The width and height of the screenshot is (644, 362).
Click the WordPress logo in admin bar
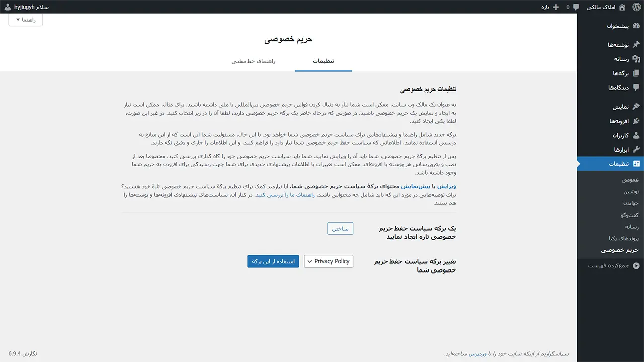tap(636, 7)
